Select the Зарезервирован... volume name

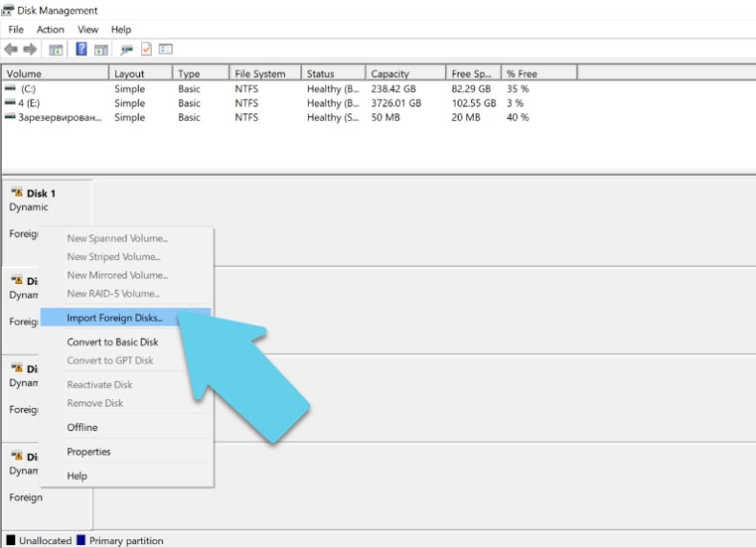point(59,118)
